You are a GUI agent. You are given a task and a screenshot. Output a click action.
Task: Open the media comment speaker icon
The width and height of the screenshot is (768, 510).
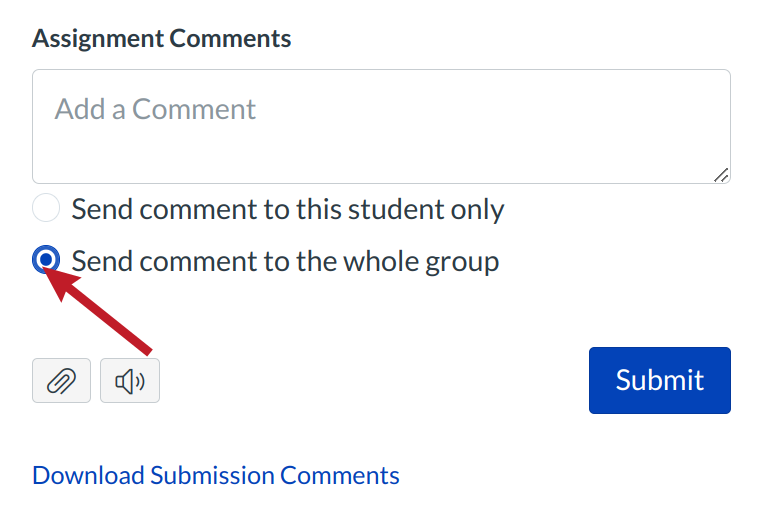click(x=130, y=381)
